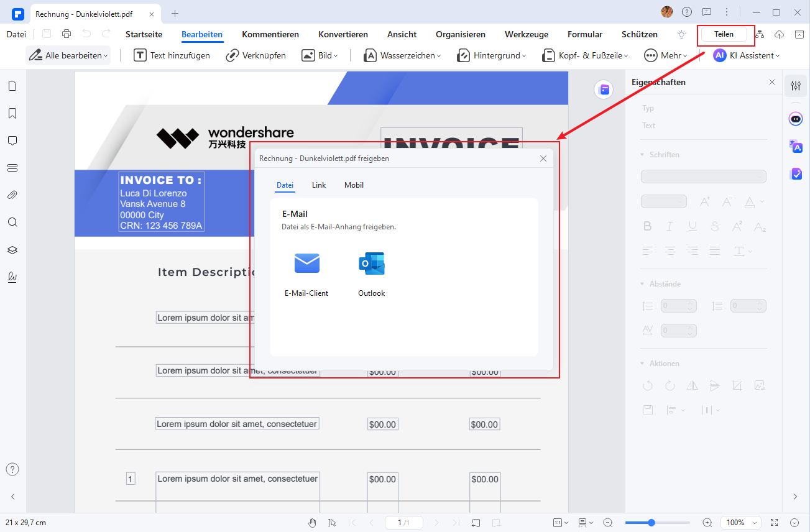Switch to Mobil tab in share dialog
This screenshot has height=532, width=810.
pos(354,185)
